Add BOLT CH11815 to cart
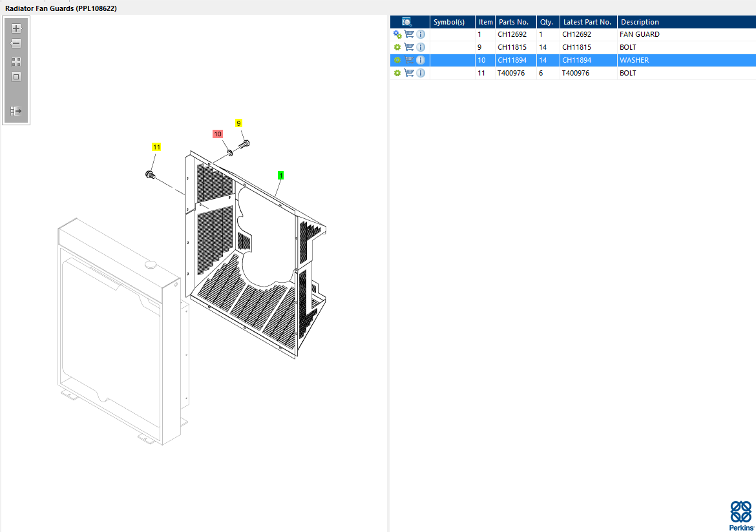 (409, 47)
